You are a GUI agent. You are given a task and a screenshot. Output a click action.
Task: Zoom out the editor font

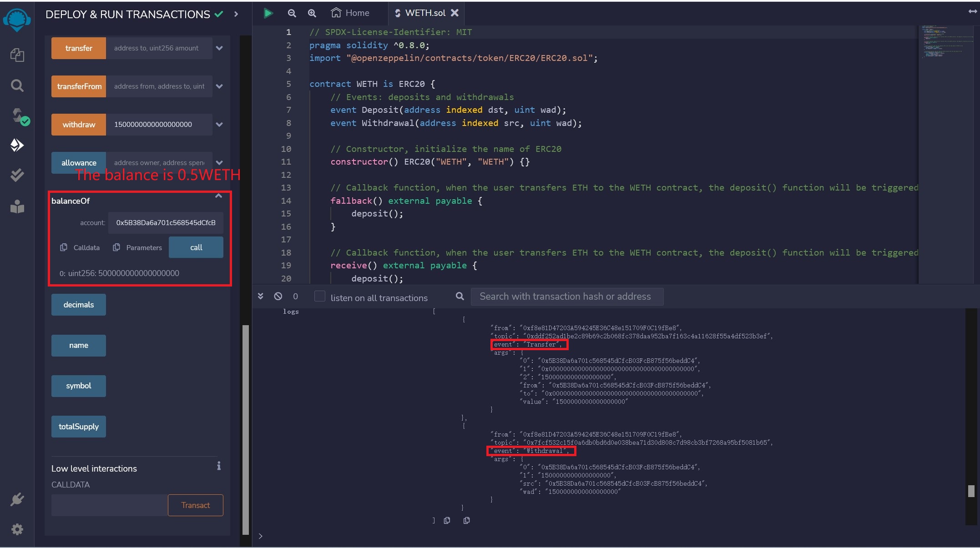tap(292, 13)
